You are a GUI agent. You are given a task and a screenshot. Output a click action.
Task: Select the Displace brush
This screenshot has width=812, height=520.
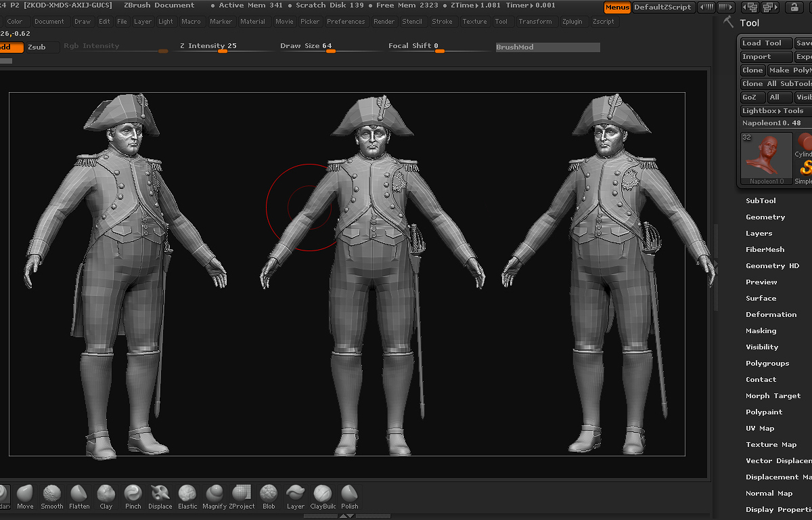click(160, 498)
